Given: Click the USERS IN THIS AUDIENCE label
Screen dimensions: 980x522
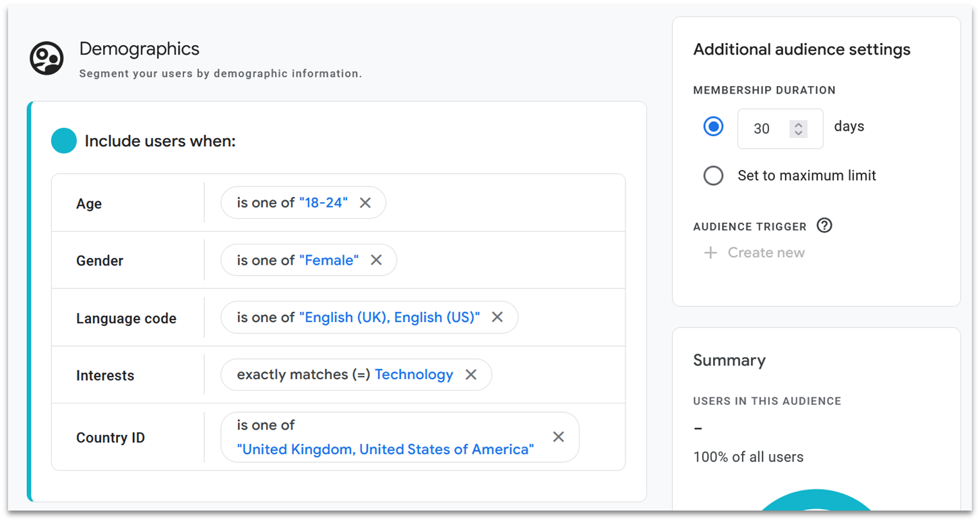Looking at the screenshot, I should [x=767, y=401].
